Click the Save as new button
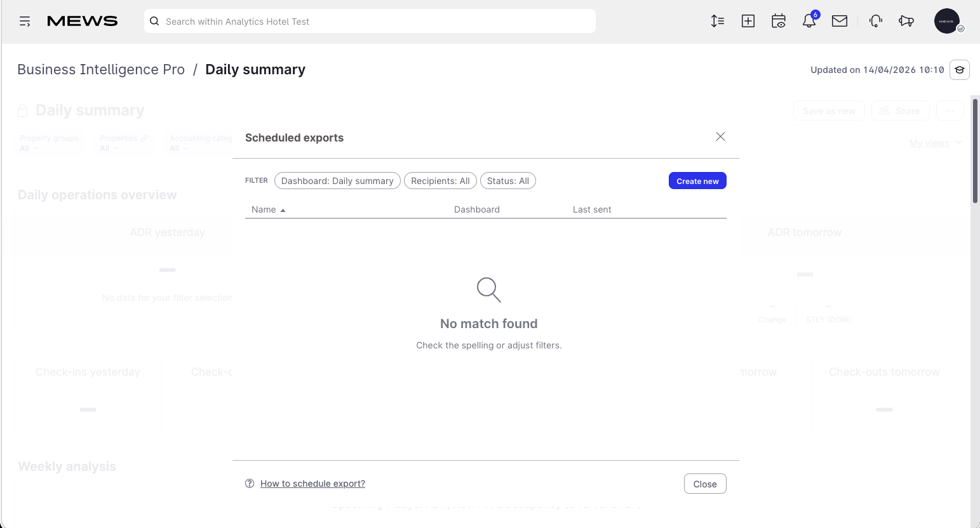Viewport: 980px width, 528px height. point(829,110)
